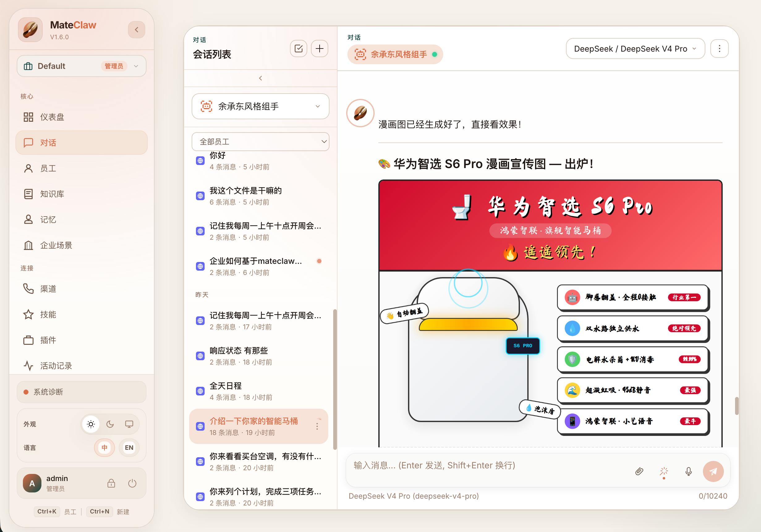Click the 0/10240 character counter
Viewport: 761px width, 532px height.
click(712, 496)
